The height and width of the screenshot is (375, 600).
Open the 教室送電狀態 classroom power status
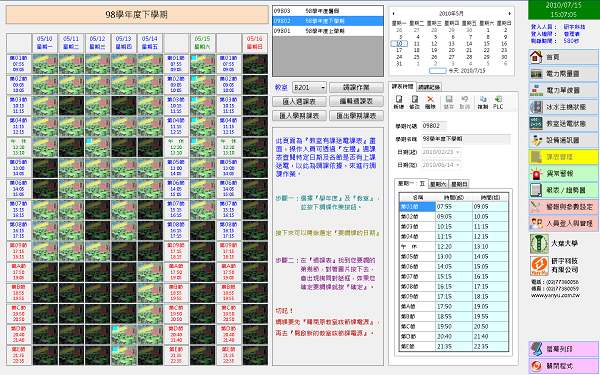click(x=563, y=124)
